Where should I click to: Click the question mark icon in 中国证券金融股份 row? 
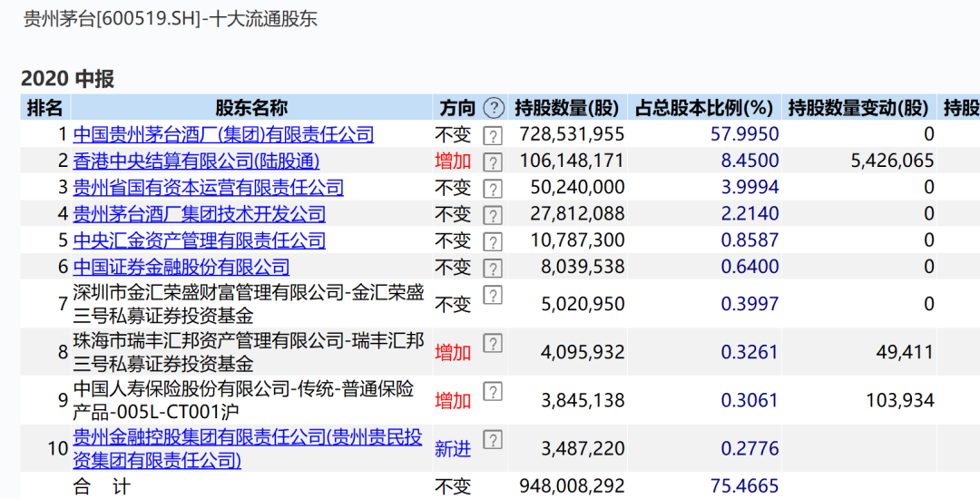point(493,269)
